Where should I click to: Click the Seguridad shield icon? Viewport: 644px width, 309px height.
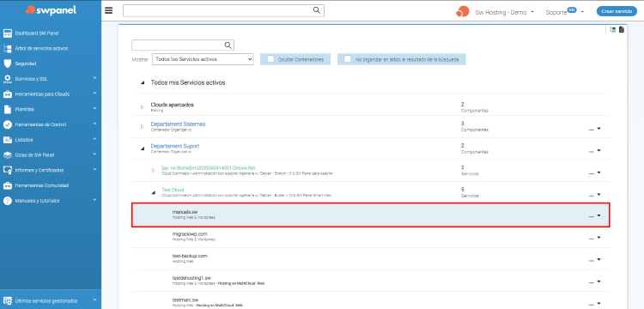(7, 64)
